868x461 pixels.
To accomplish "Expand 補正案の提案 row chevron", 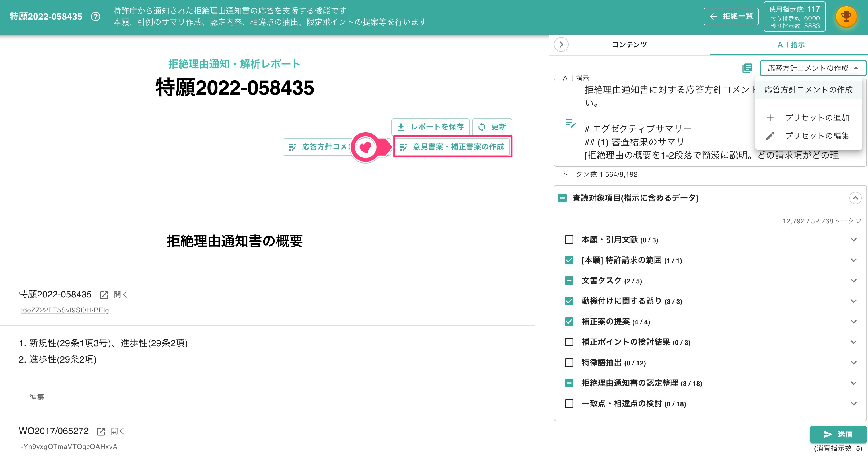I will [853, 322].
